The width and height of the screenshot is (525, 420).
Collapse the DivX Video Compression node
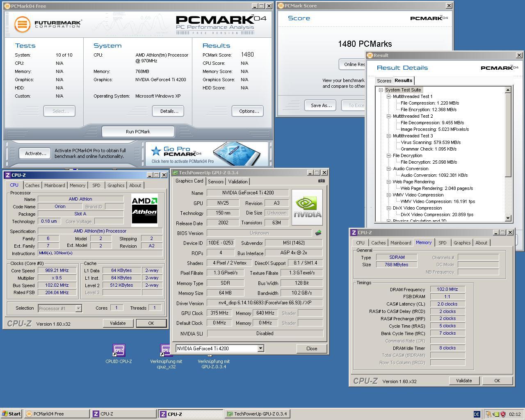389,208
